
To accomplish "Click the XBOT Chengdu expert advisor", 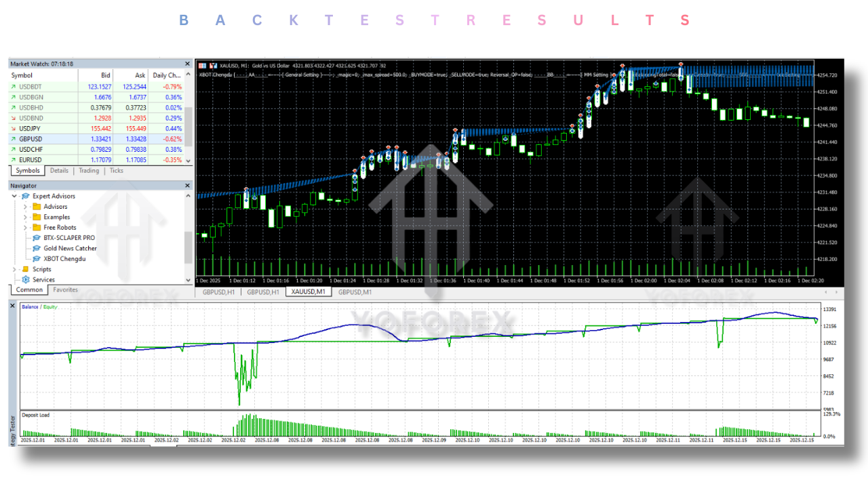I will tap(64, 259).
